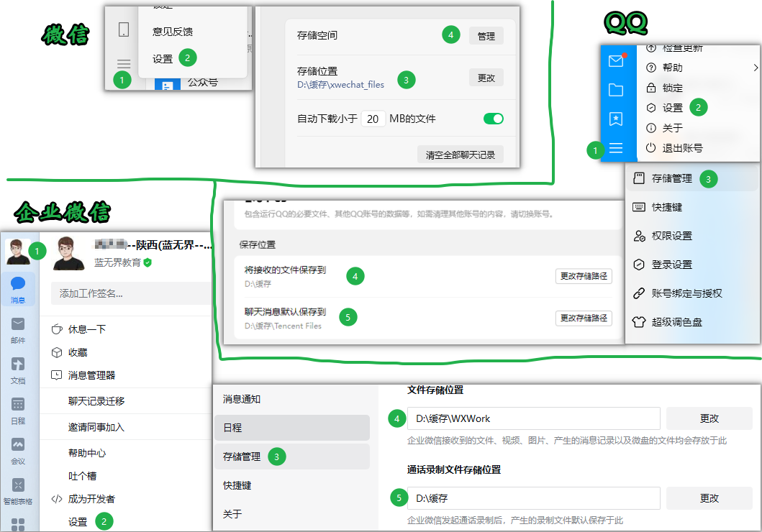Click the path field under 通话录制文件存储位置
Image resolution: width=762 pixels, height=532 pixels.
(534, 498)
